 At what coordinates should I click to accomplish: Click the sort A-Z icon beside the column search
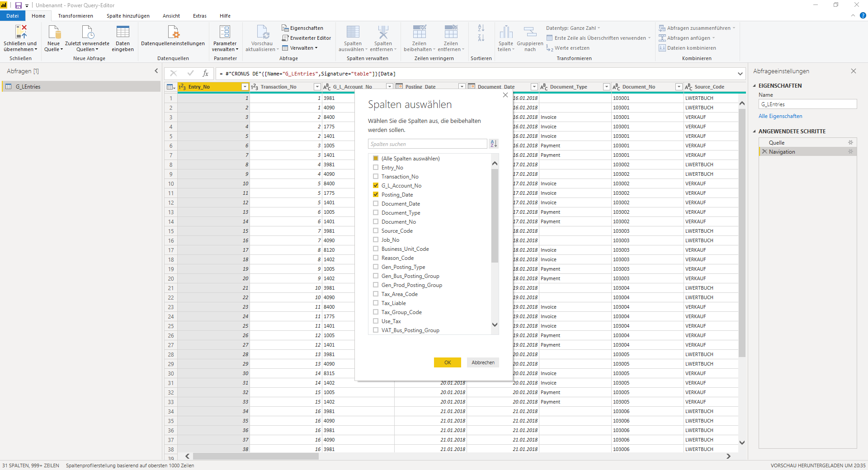494,144
